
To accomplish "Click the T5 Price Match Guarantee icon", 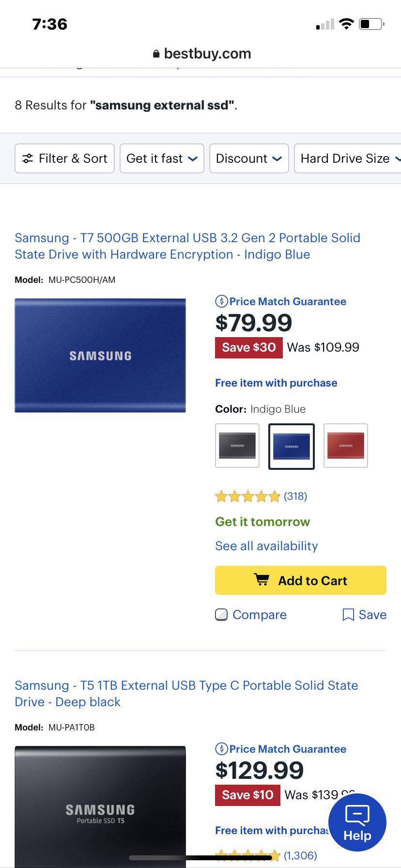I will pyautogui.click(x=221, y=749).
